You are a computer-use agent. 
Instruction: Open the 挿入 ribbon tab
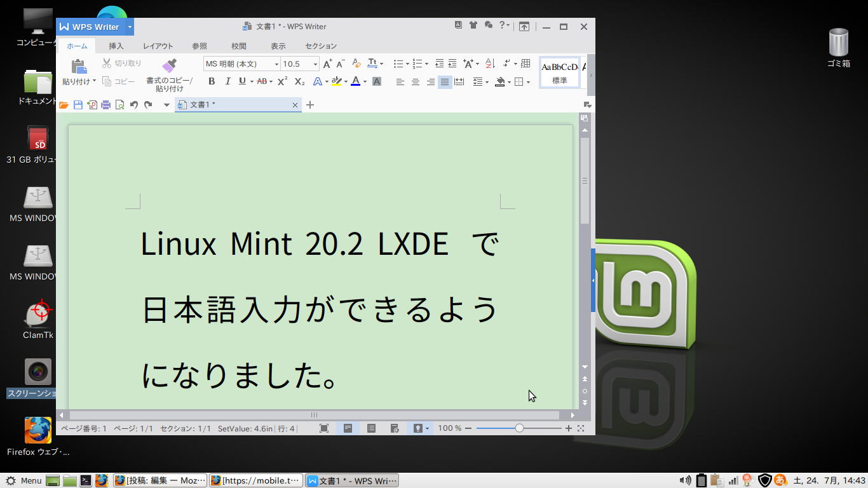(116, 46)
